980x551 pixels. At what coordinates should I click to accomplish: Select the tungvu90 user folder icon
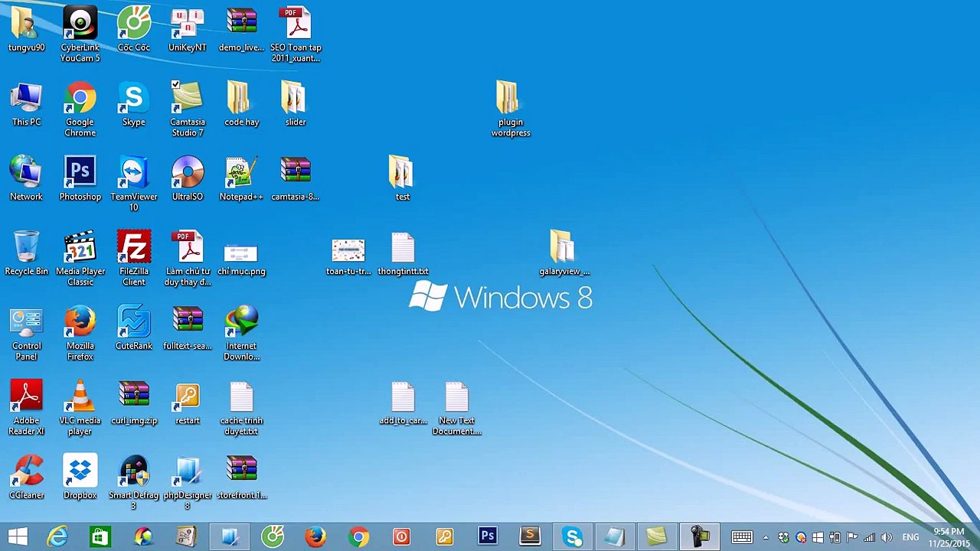pos(26,31)
